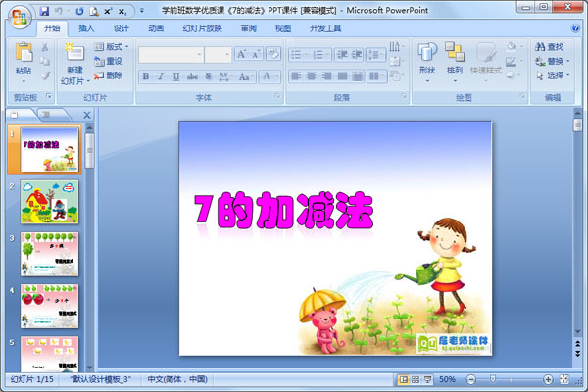Switch to Slide Sorter view

pos(416,380)
